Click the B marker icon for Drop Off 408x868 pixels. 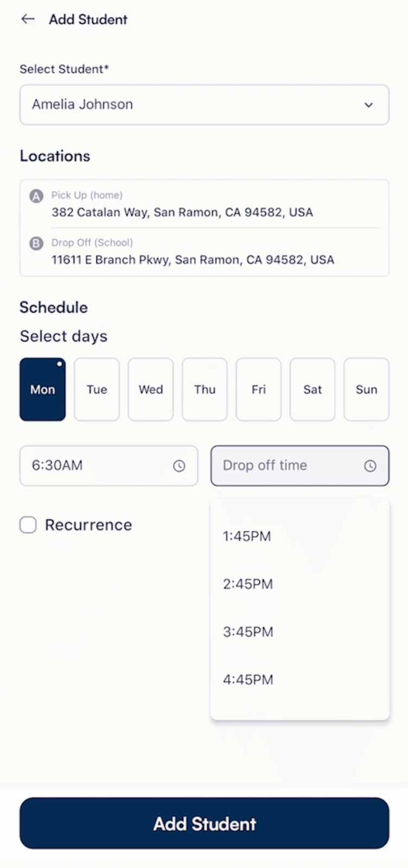36,244
